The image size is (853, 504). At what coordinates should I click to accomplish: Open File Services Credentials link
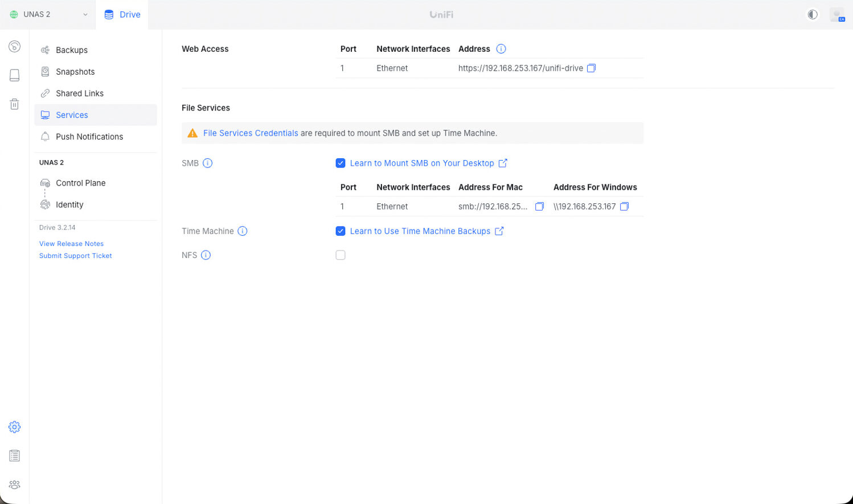251,133
